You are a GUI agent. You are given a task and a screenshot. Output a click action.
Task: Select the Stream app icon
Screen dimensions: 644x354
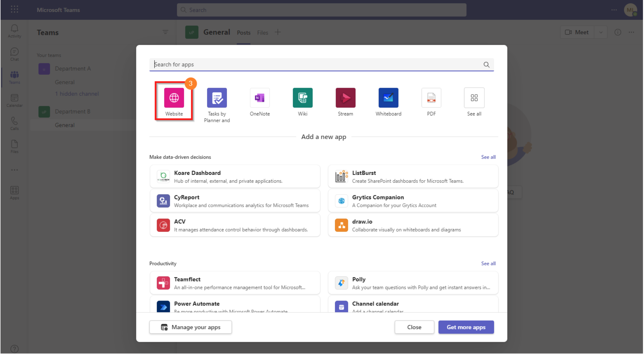coord(345,98)
